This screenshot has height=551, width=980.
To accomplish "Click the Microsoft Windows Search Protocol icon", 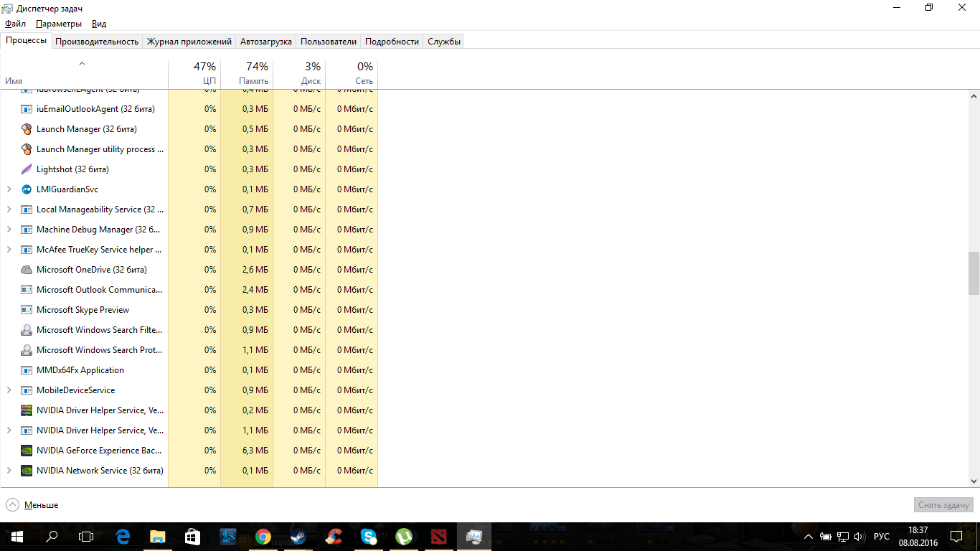I will click(27, 350).
